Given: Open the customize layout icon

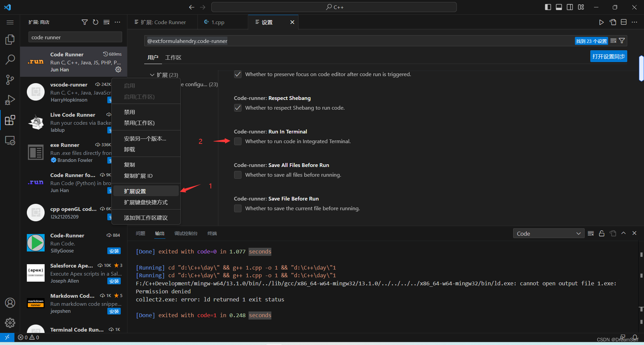Looking at the screenshot, I should (581, 7).
